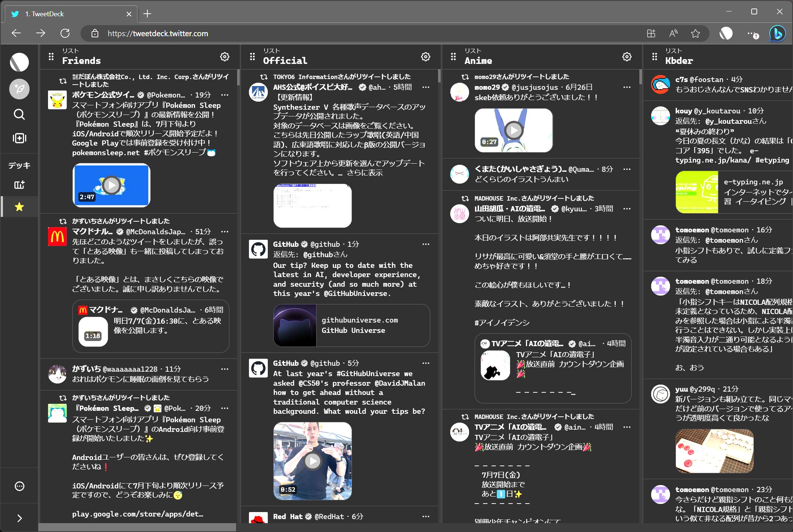Expand the sidebar with the chevron arrow
The width and height of the screenshot is (793, 532).
click(19, 518)
